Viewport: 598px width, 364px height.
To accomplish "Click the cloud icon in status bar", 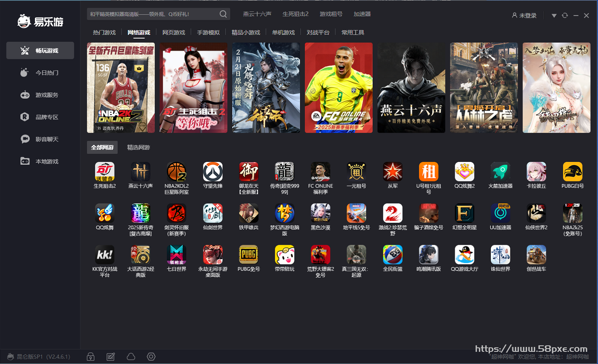I will (x=131, y=357).
